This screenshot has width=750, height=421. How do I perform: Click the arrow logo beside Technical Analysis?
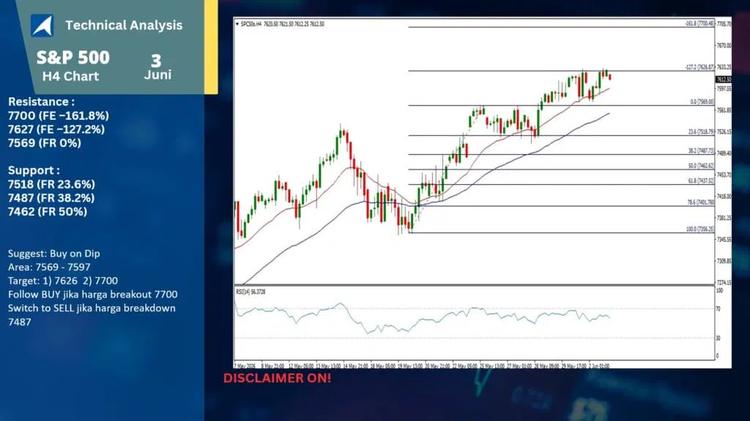42,25
